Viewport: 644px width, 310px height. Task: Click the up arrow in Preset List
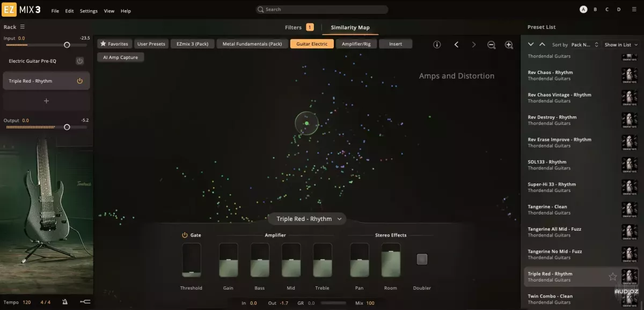pyautogui.click(x=542, y=45)
